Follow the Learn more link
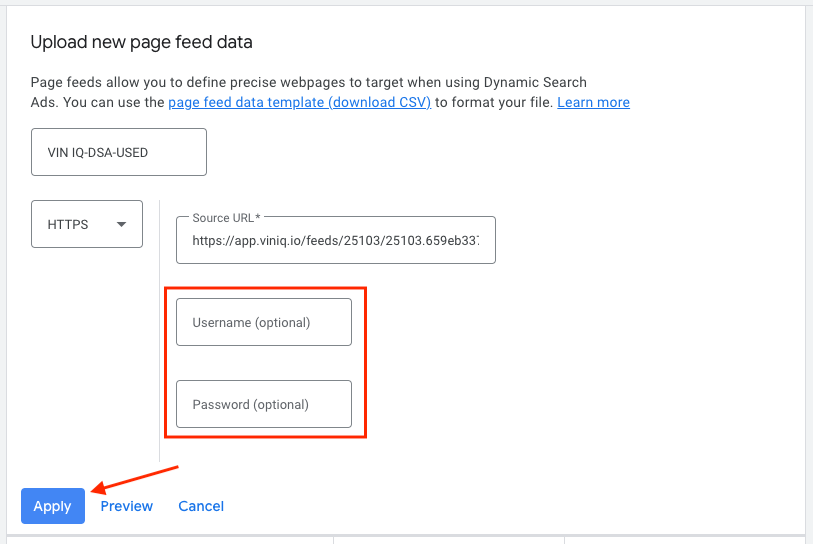813x544 pixels. coord(593,102)
